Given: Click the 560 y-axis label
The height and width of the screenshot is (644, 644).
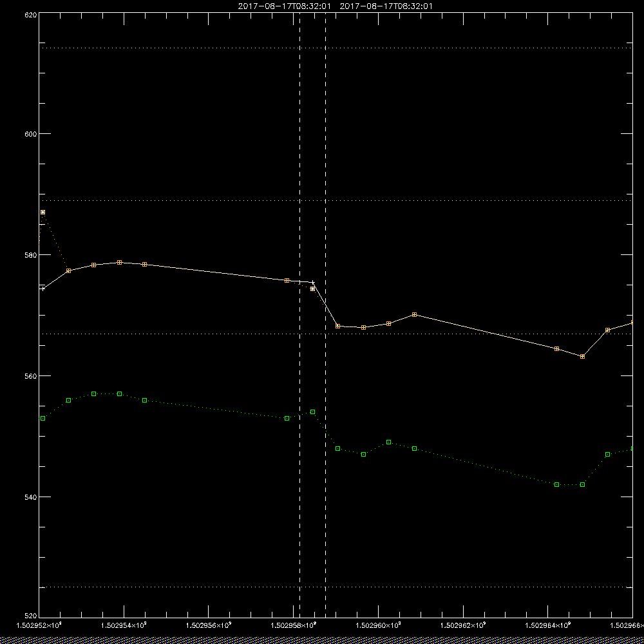Looking at the screenshot, I should [31, 376].
